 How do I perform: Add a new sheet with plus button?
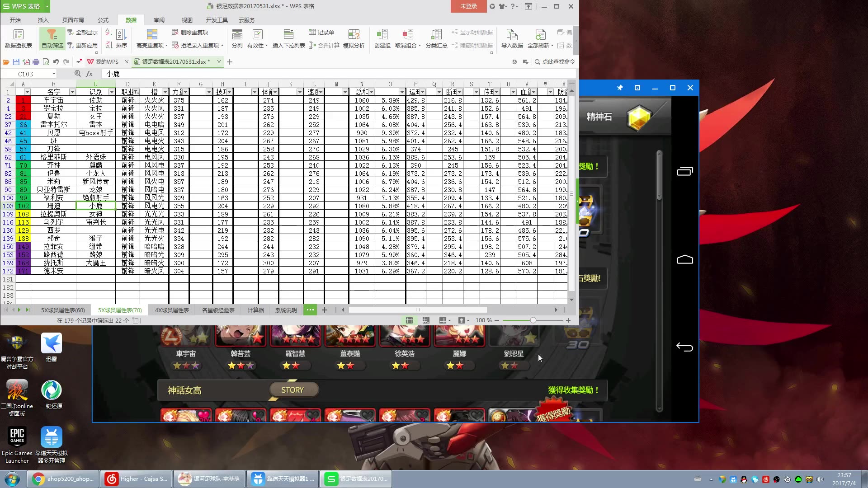(325, 310)
